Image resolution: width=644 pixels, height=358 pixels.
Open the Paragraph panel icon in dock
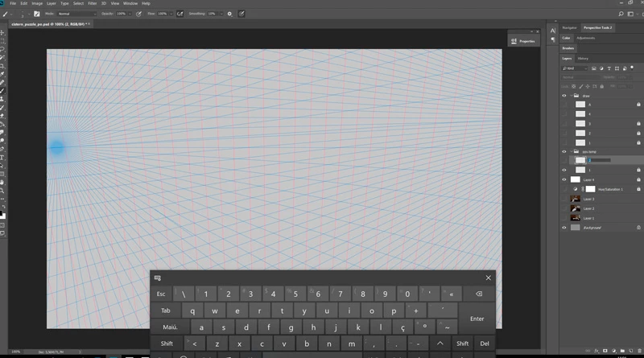click(x=553, y=39)
